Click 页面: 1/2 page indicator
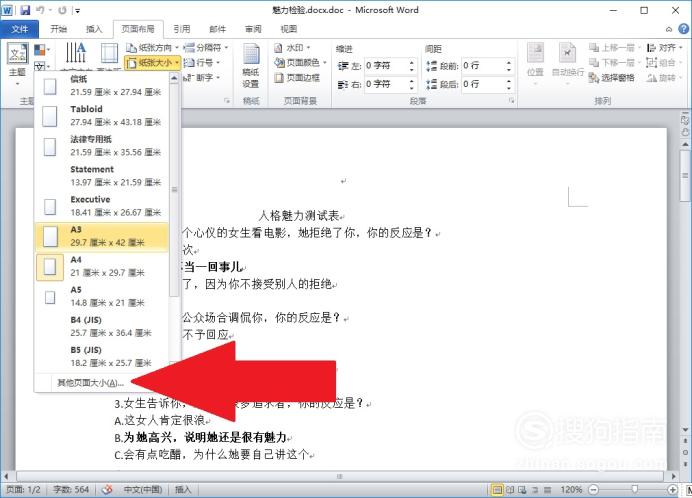 click(x=23, y=489)
